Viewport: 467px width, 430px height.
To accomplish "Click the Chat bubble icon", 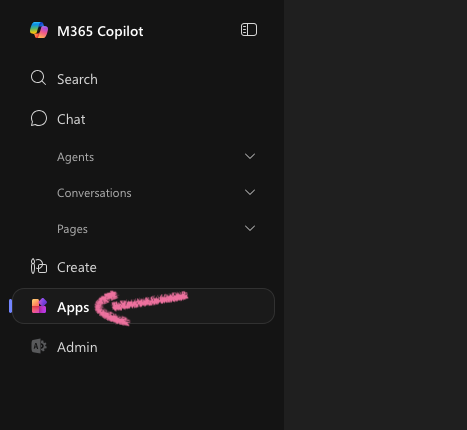I will click(39, 118).
